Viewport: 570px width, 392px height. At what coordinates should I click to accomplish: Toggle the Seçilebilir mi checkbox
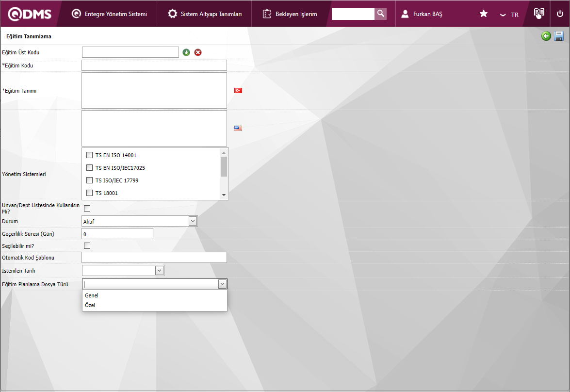87,246
